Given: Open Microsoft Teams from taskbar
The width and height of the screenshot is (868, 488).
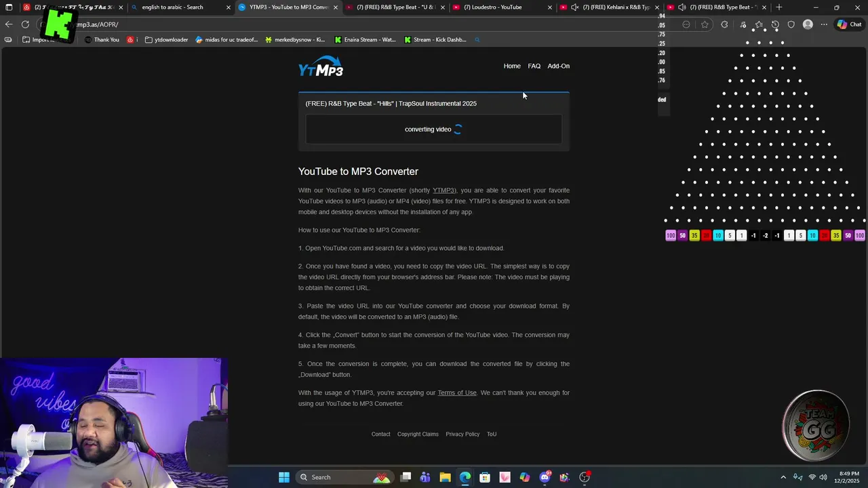Looking at the screenshot, I should (x=425, y=477).
